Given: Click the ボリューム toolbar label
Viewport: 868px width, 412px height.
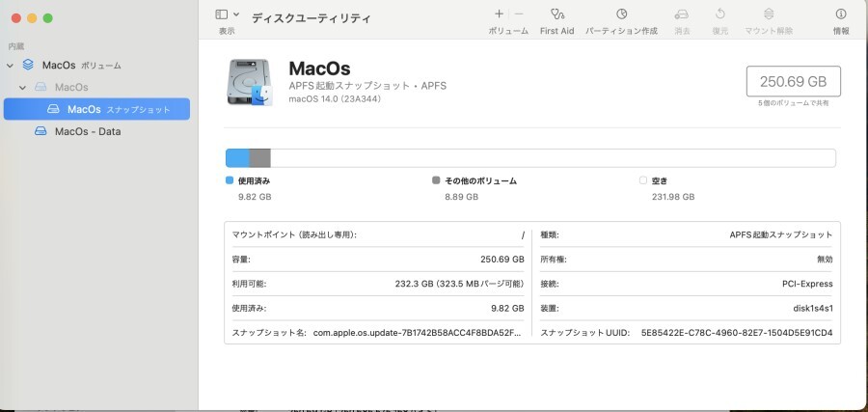Looking at the screenshot, I should tap(508, 31).
